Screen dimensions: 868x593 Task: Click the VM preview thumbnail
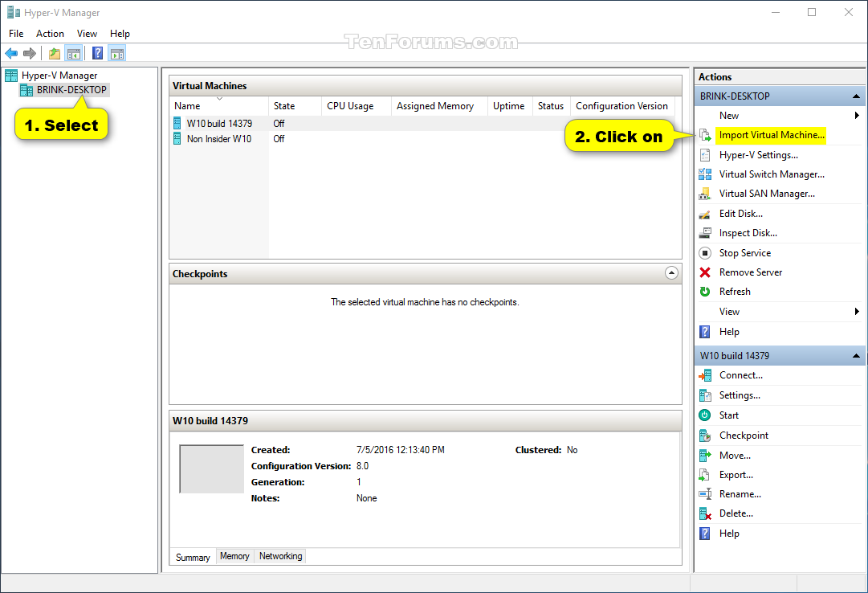point(211,469)
